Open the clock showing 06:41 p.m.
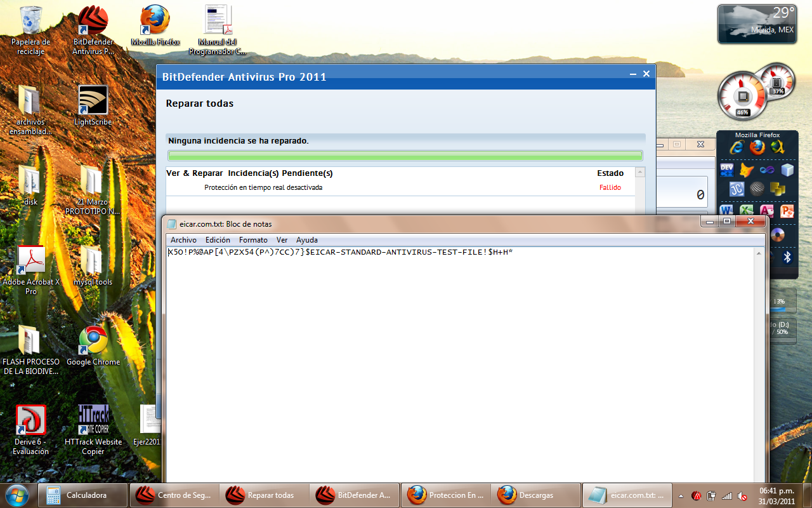812x508 pixels. point(776,495)
